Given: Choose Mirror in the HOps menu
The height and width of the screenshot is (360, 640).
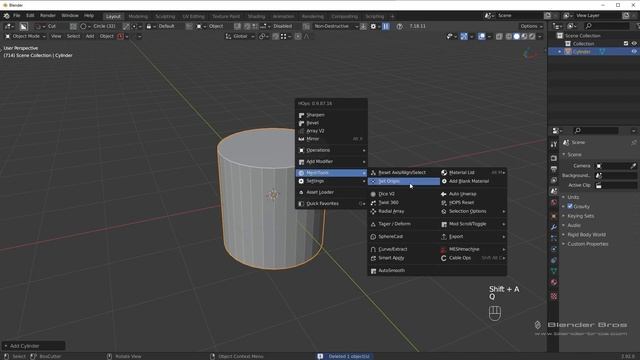Looking at the screenshot, I should [x=331, y=139].
